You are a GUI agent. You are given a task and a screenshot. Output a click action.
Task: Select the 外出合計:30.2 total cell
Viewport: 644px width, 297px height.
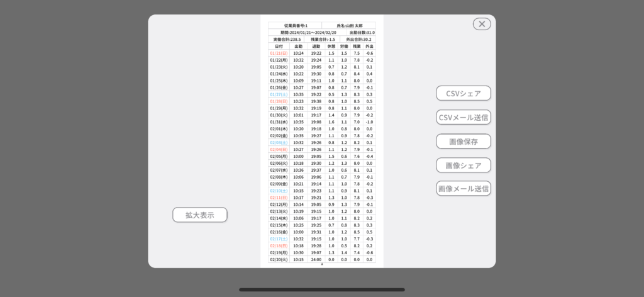pyautogui.click(x=358, y=40)
